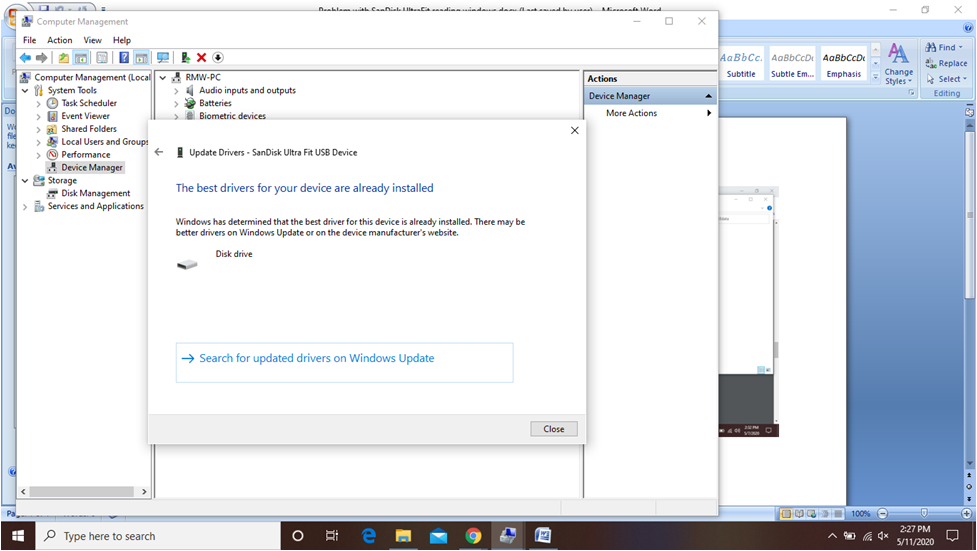
Task: Click the Windows Start button
Action: [x=18, y=536]
